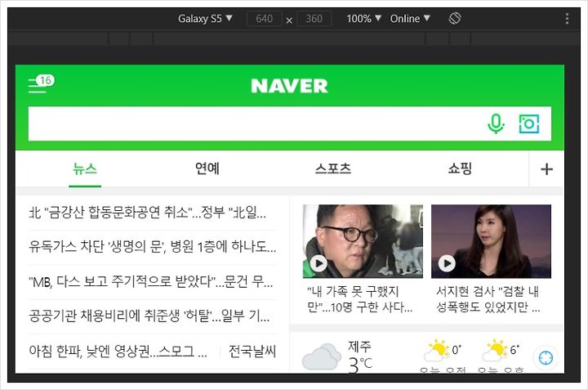The image size is (588, 390).
Task: Open the "MB, 다스 보고 주기적으로 받았다" headline
Action: [x=151, y=281]
